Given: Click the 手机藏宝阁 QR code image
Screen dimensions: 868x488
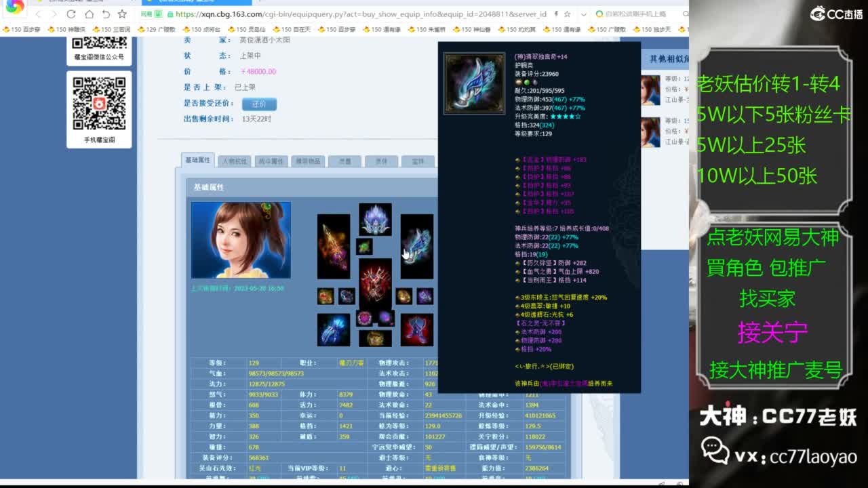Looking at the screenshot, I should tap(99, 104).
